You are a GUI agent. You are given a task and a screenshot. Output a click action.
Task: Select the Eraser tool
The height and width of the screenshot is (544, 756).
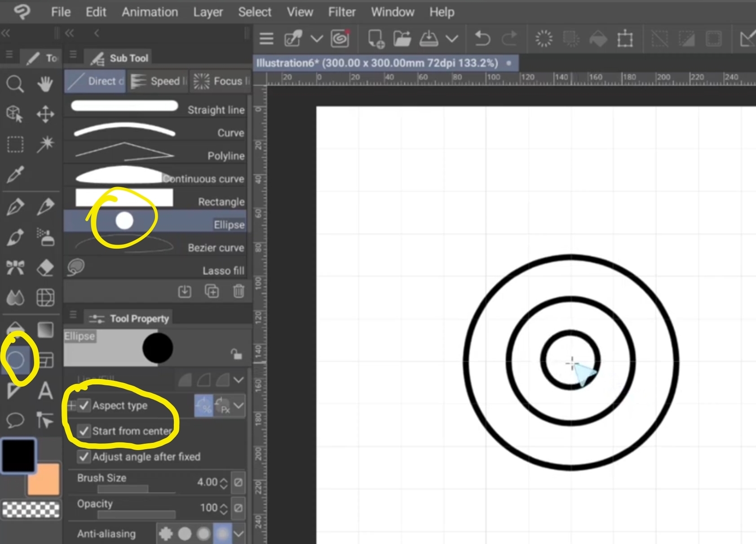45,268
